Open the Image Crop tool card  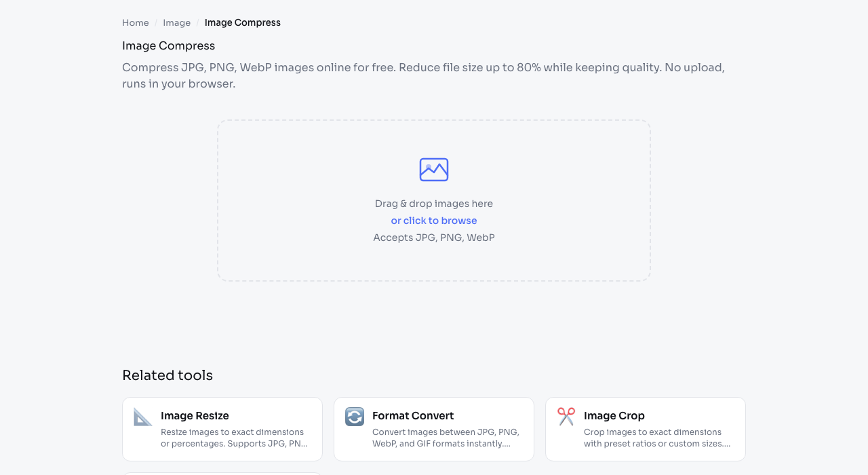(646, 429)
